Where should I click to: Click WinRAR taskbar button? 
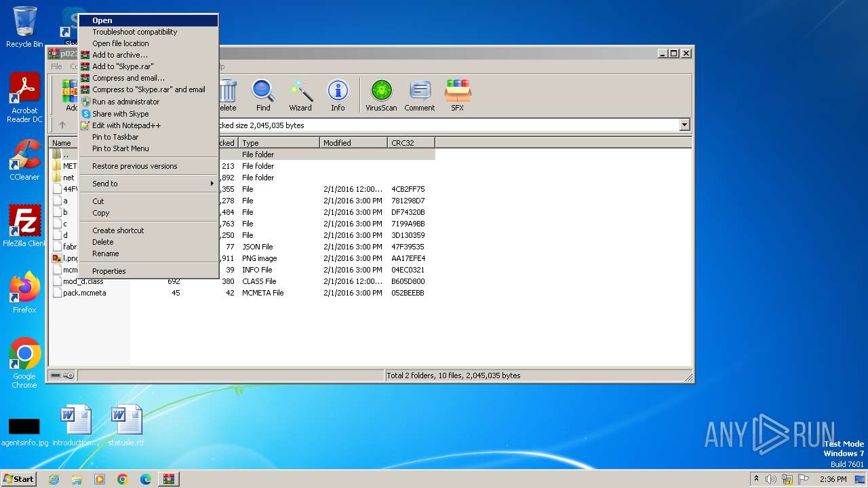click(169, 479)
